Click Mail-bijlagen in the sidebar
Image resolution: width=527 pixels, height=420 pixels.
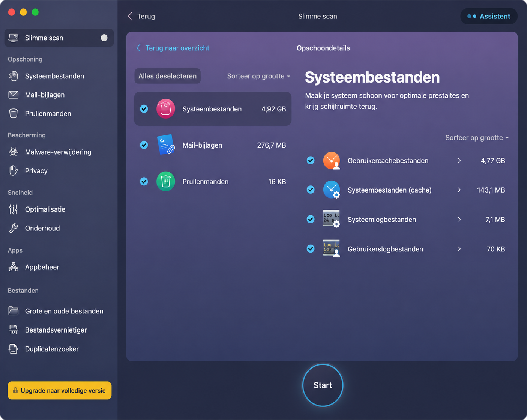[45, 95]
